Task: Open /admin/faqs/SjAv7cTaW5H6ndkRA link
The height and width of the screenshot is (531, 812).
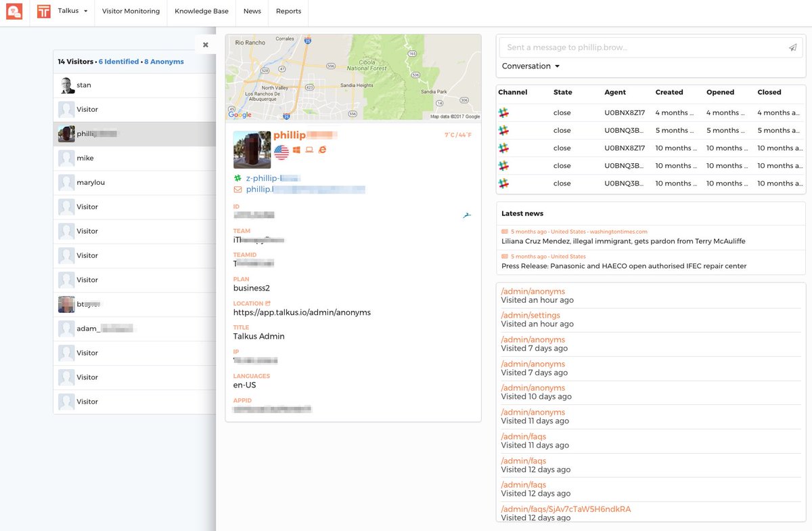Action: (566, 509)
